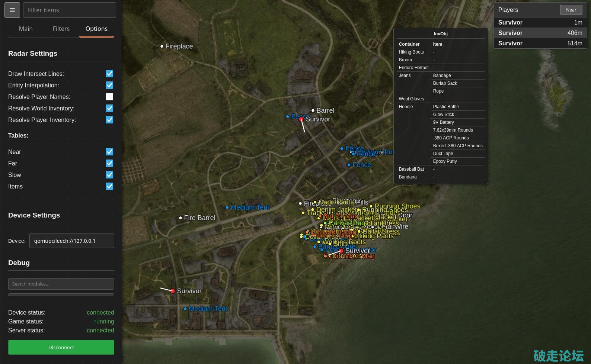Select the yellow Running Shoes item marker

click(371, 206)
